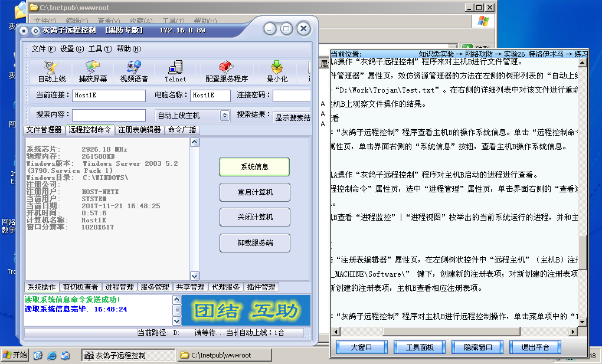Expand the 自动上线主机 dropdown
The image size is (602, 364).
click(x=225, y=115)
